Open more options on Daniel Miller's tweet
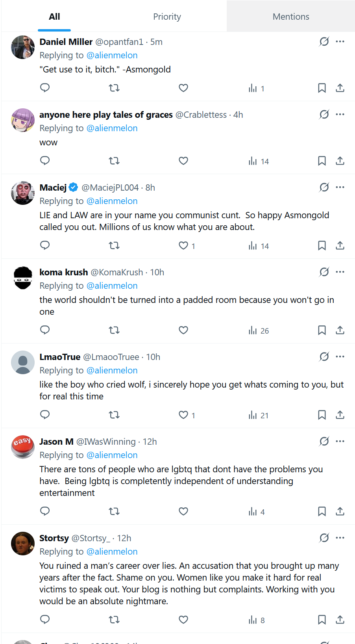Viewport: 355px width, 644px height. pos(340,41)
